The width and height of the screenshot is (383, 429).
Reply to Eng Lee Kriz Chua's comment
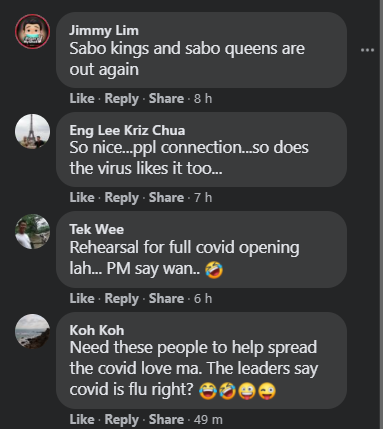tap(122, 198)
